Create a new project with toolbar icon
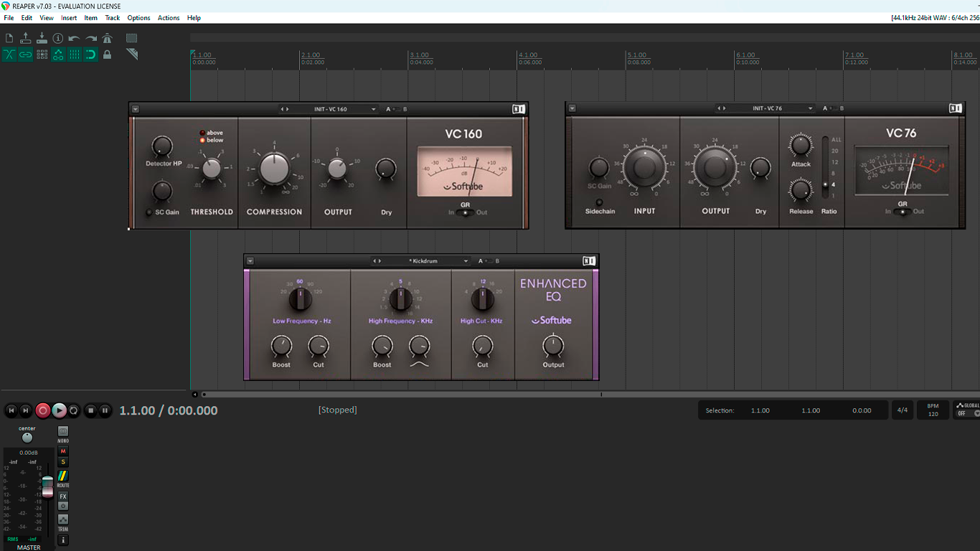Image resolution: width=980 pixels, height=551 pixels. [9, 38]
